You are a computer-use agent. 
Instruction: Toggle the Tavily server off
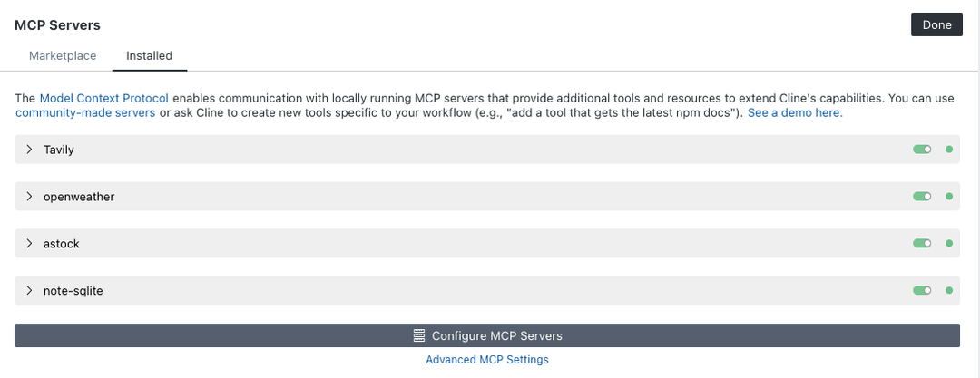pos(922,150)
